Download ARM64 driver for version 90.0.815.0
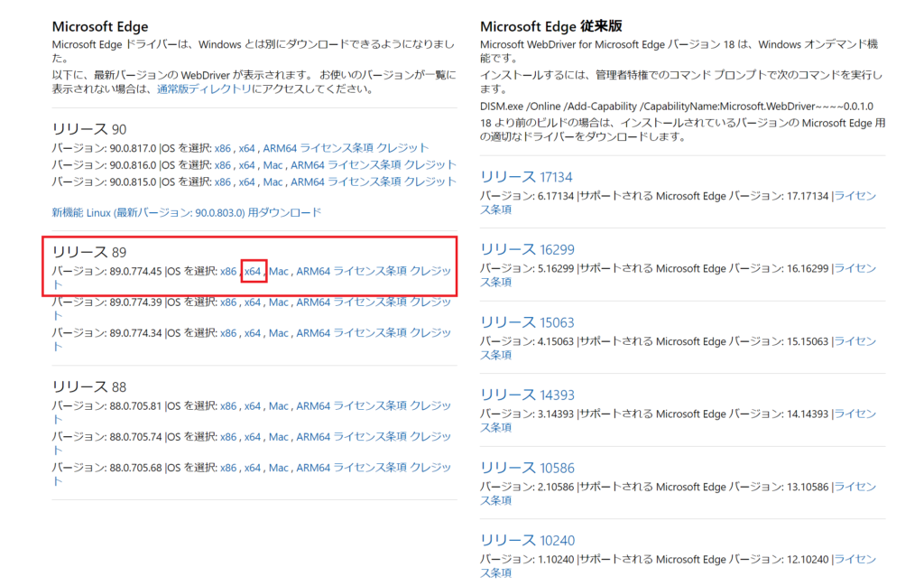924x586 pixels. point(308,182)
